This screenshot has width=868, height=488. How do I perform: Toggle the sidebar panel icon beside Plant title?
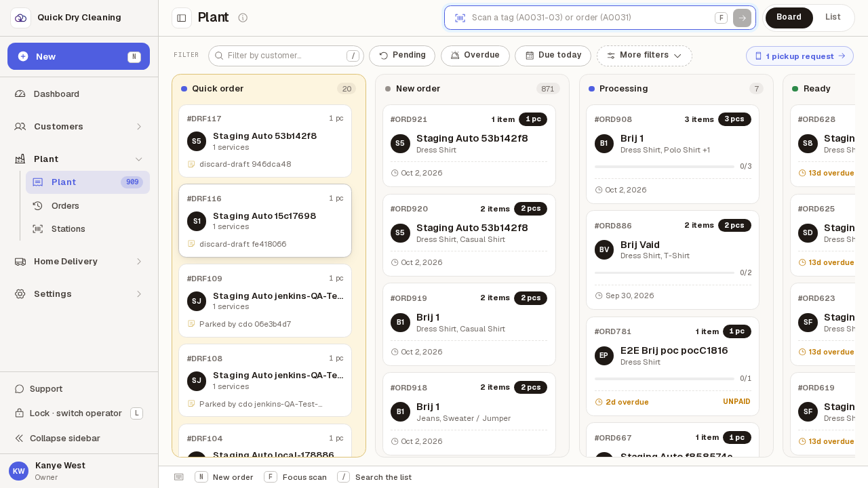pyautogui.click(x=182, y=18)
